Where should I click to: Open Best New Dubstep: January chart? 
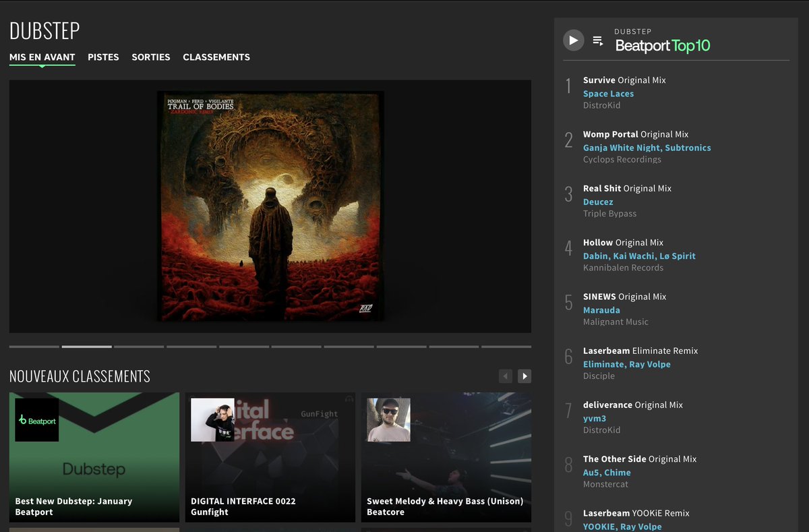(x=73, y=501)
